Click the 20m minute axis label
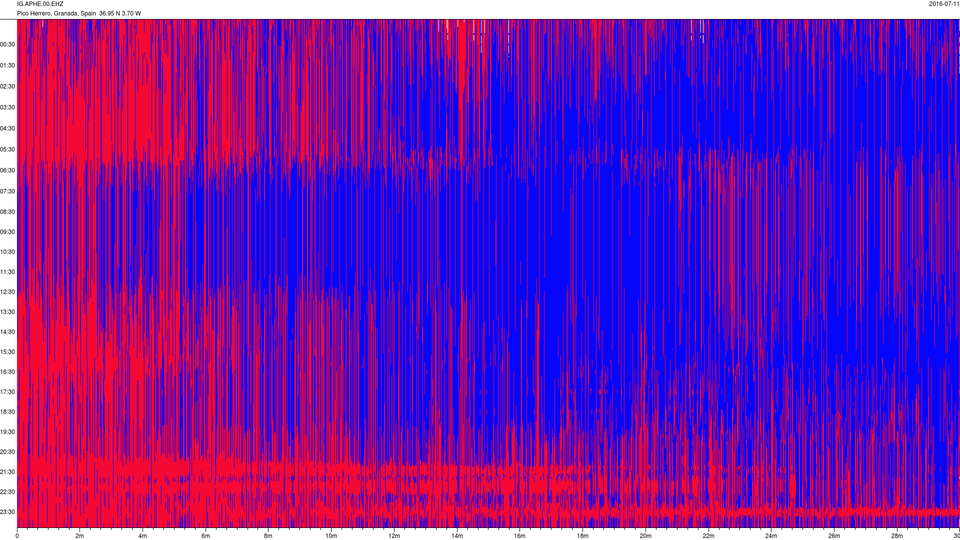 point(645,536)
